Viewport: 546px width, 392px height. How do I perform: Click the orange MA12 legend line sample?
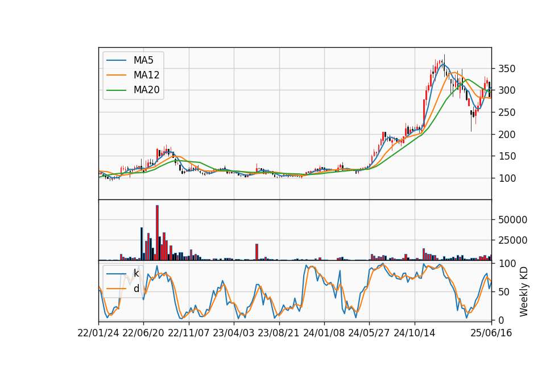coord(116,75)
